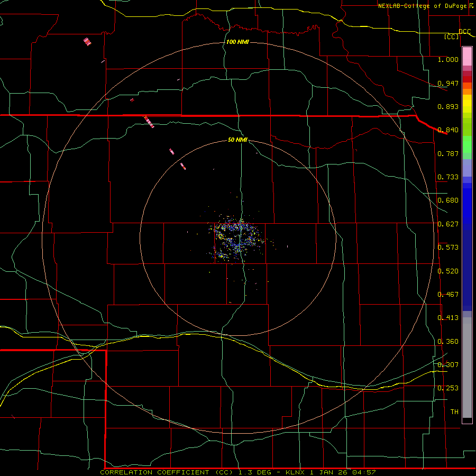Click the gray segment of the color bar
The height and width of the screenshot is (476, 476).
tap(467, 368)
